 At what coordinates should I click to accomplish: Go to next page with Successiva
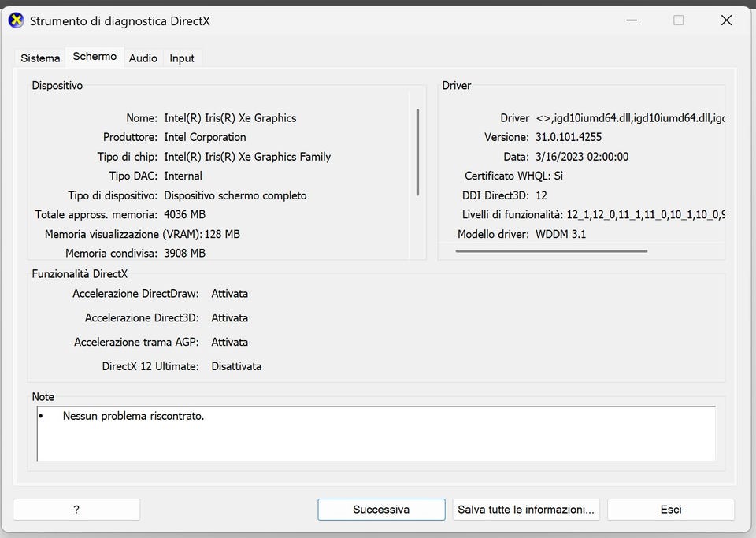(381, 510)
